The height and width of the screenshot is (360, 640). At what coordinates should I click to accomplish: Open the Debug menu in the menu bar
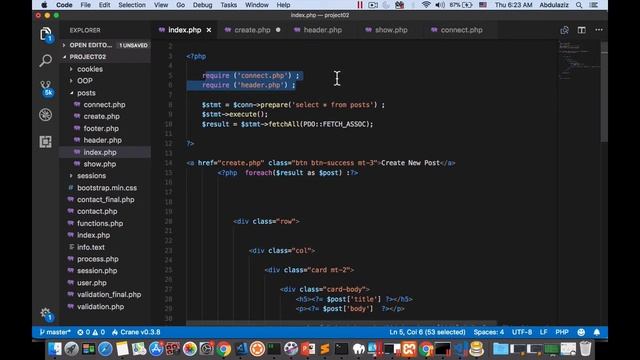pyautogui.click(x=202, y=5)
